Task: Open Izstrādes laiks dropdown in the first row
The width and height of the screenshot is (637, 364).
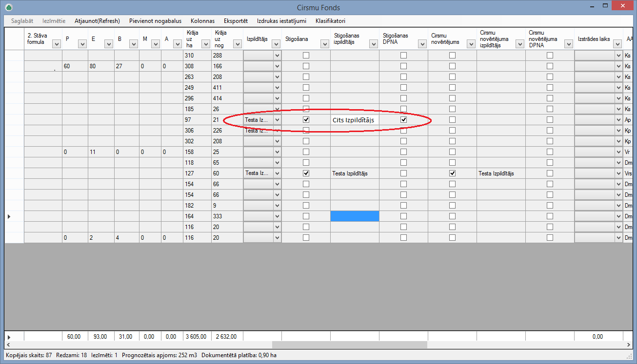Action: coord(618,56)
